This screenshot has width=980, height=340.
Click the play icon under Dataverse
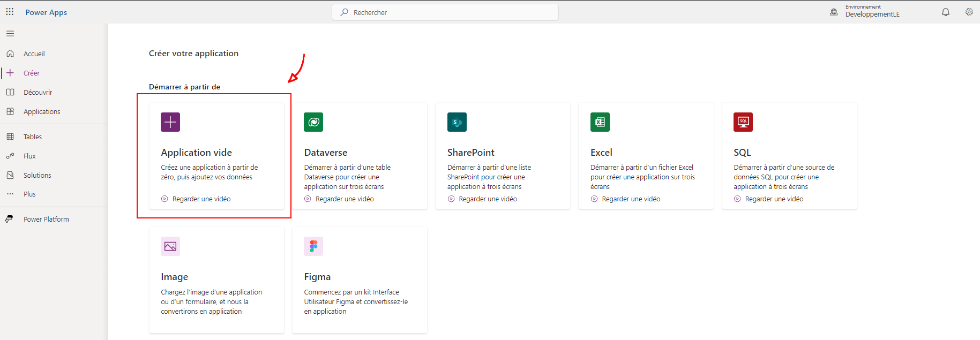308,199
